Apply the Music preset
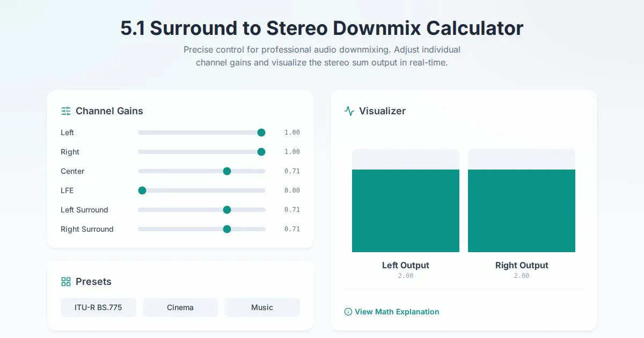The width and height of the screenshot is (644, 338). pyautogui.click(x=262, y=307)
